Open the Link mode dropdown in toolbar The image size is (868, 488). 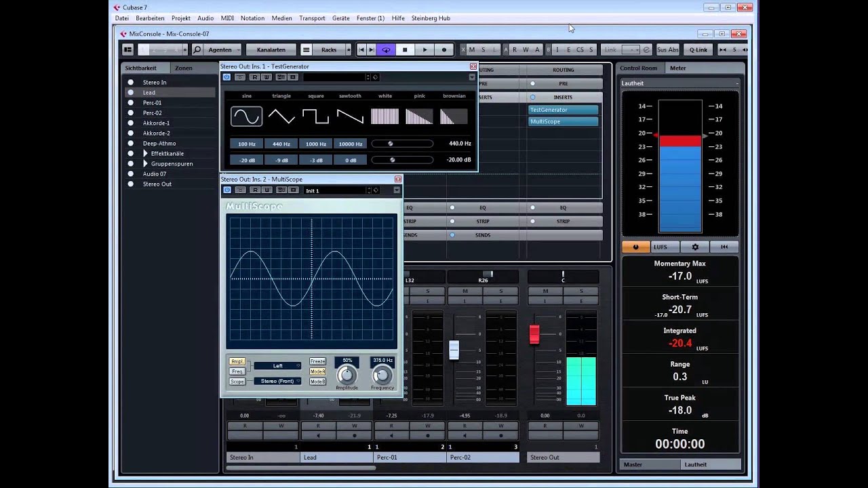pyautogui.click(x=631, y=49)
